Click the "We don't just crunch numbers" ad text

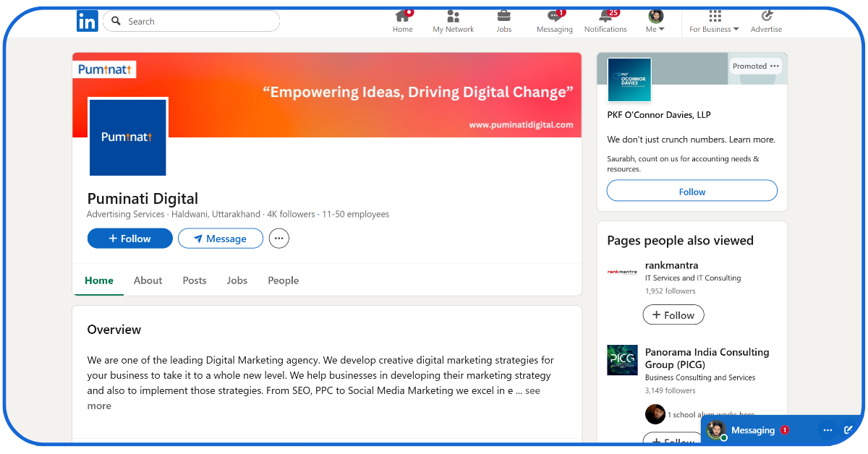(x=691, y=140)
